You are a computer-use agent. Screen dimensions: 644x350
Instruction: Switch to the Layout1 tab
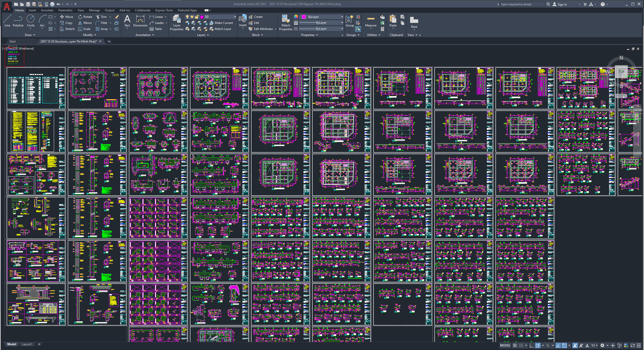click(27, 344)
